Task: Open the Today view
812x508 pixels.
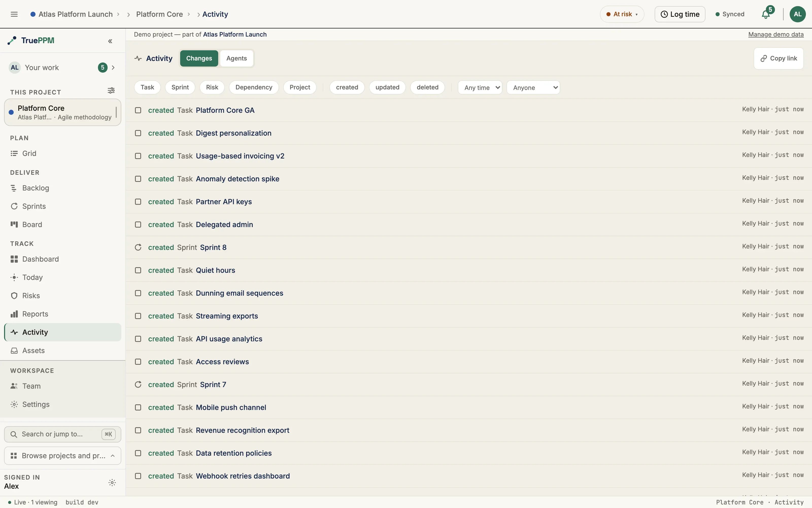Action: point(63,278)
